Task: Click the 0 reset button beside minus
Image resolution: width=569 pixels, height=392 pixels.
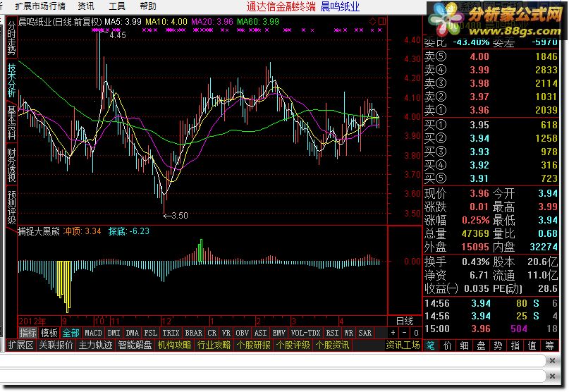Action: tap(416, 333)
